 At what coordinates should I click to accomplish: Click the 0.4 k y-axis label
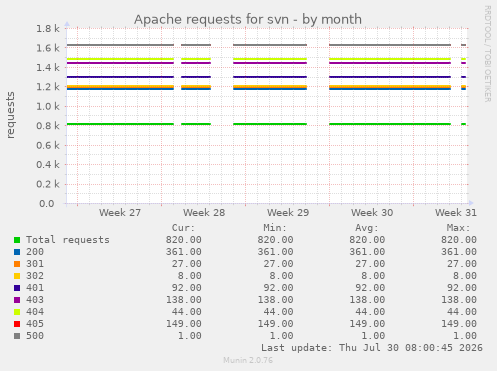click(x=48, y=165)
